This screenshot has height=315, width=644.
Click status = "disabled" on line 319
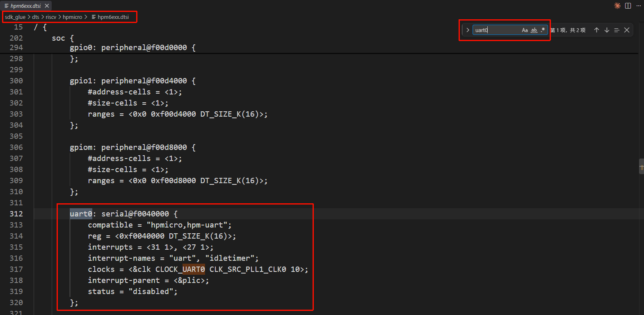pyautogui.click(x=132, y=292)
